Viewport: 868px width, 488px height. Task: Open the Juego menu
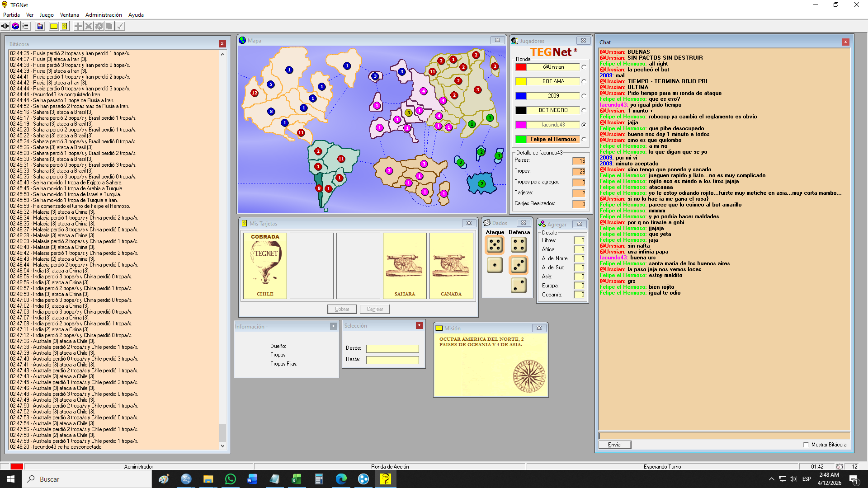pyautogui.click(x=47, y=15)
